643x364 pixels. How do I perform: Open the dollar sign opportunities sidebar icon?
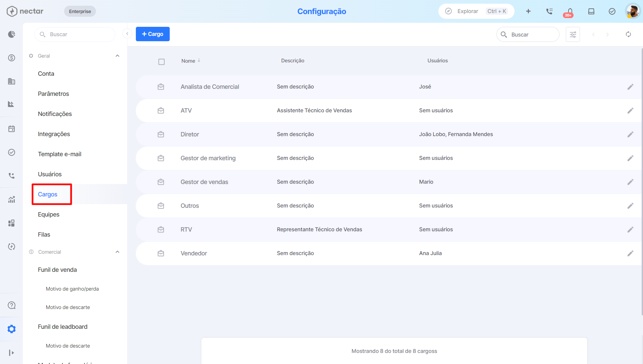point(11,58)
